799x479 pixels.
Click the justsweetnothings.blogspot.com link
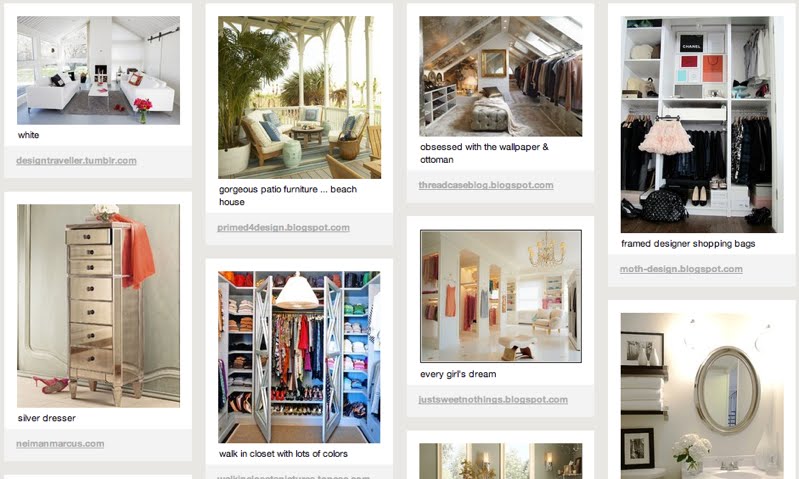tap(493, 400)
